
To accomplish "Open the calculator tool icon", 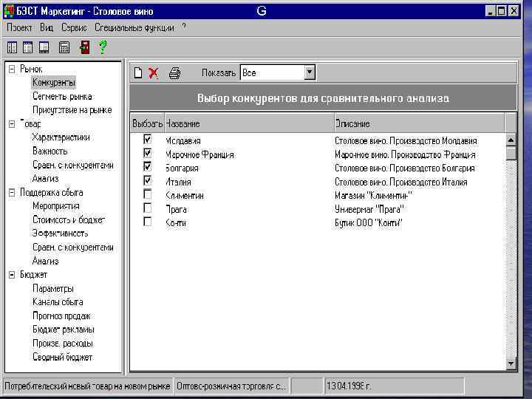I will (64, 47).
